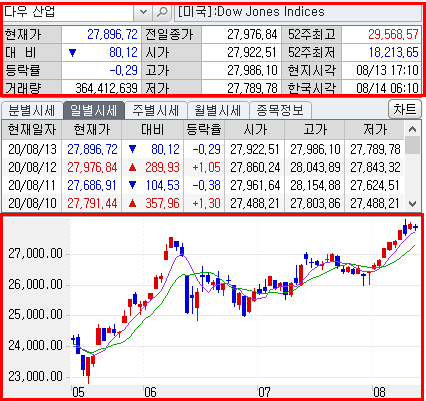Click the 08 month marker on chart axis
The image size is (426, 401).
pyautogui.click(x=379, y=392)
